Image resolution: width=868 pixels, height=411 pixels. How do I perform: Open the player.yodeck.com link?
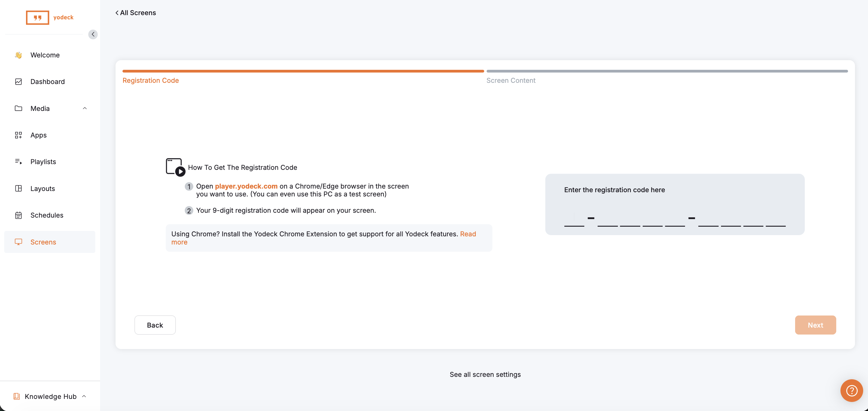pyautogui.click(x=246, y=186)
